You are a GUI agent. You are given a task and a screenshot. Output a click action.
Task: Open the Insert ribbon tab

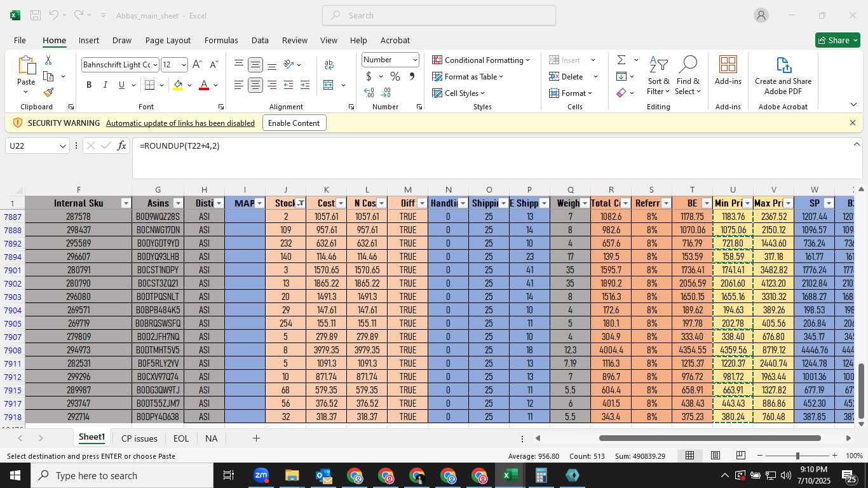tap(89, 40)
